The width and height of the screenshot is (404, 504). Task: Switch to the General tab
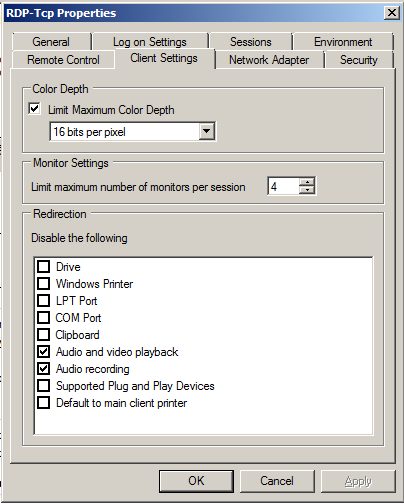click(x=51, y=42)
